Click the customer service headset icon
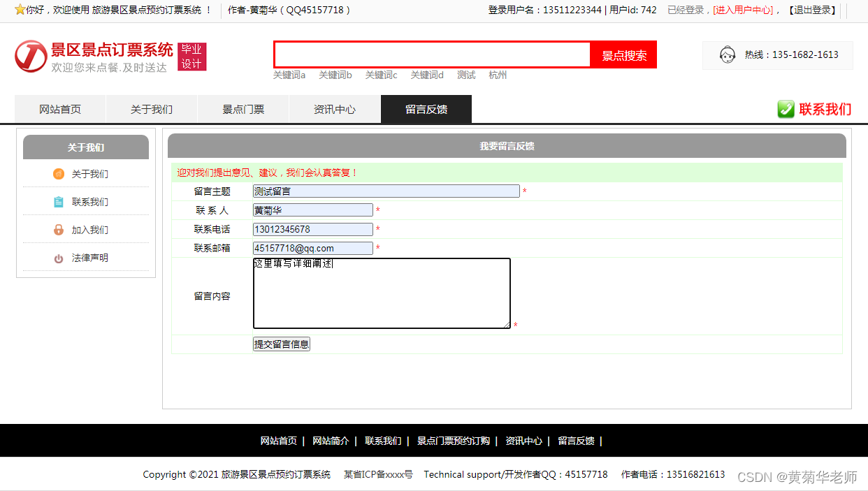 click(727, 54)
